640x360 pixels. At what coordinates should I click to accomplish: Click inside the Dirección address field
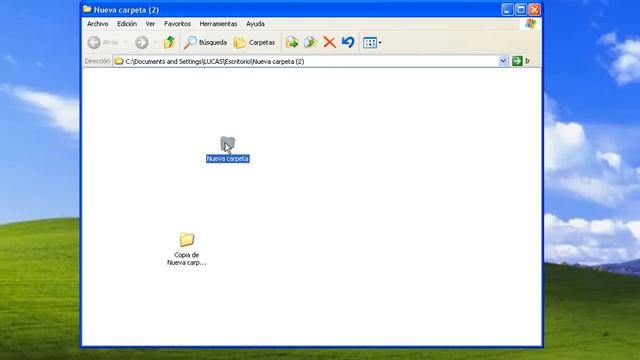pyautogui.click(x=306, y=61)
